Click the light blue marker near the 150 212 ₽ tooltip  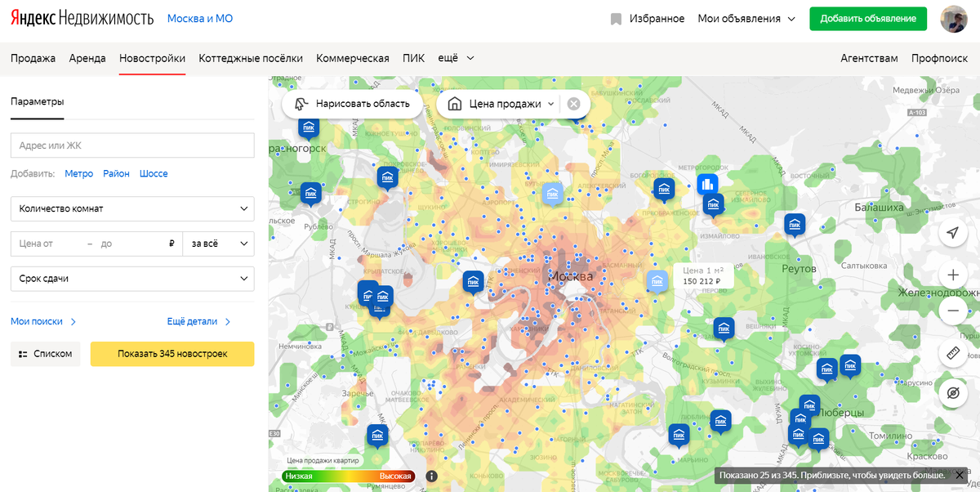tap(657, 282)
